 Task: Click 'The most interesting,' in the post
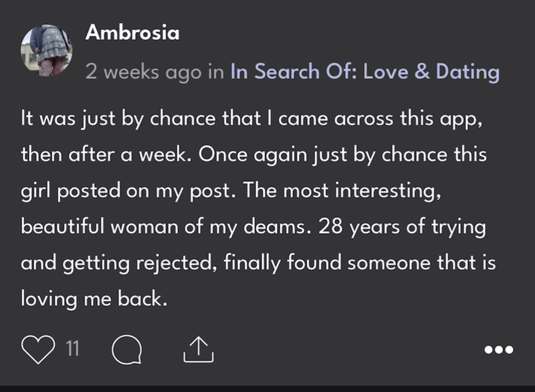[342, 191]
